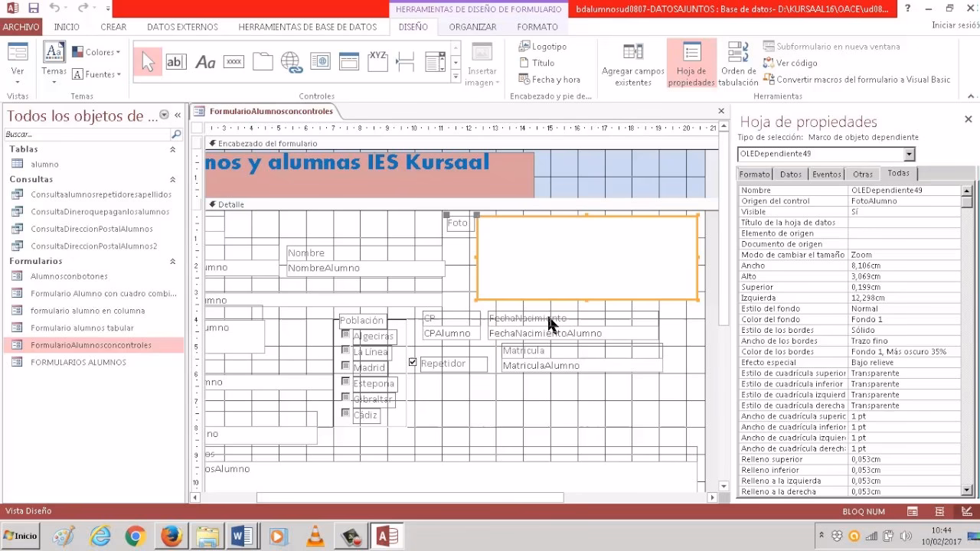Click Ver código
980x551 pixels.
pyautogui.click(x=790, y=63)
